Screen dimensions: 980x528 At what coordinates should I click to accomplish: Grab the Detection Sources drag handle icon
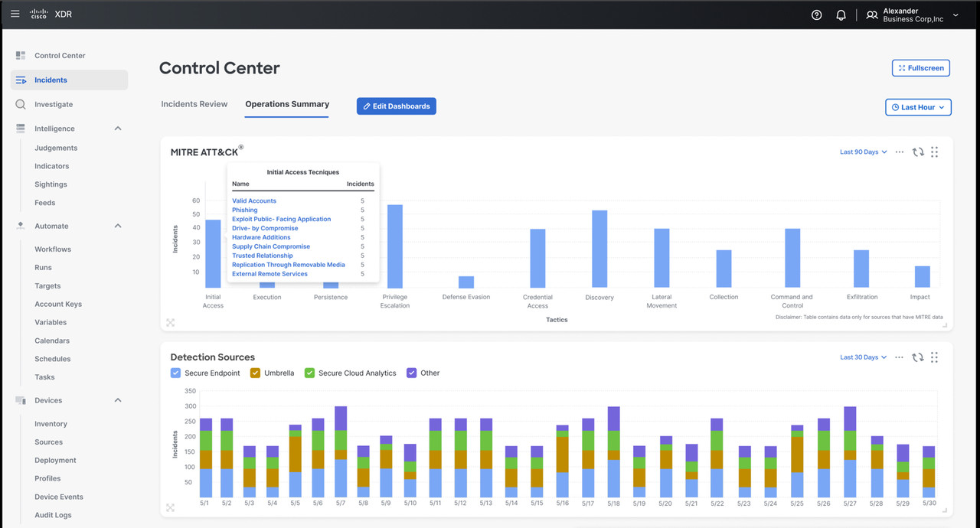click(x=934, y=357)
